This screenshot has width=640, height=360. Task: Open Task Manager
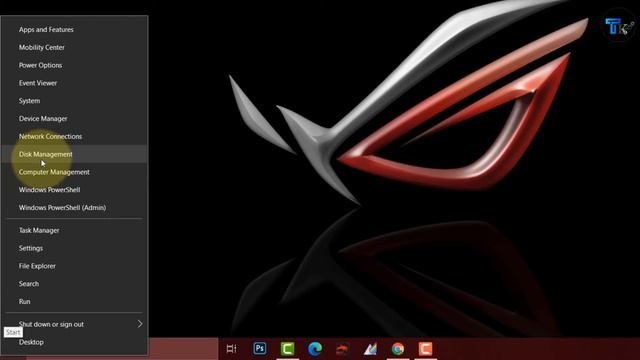pos(74,230)
